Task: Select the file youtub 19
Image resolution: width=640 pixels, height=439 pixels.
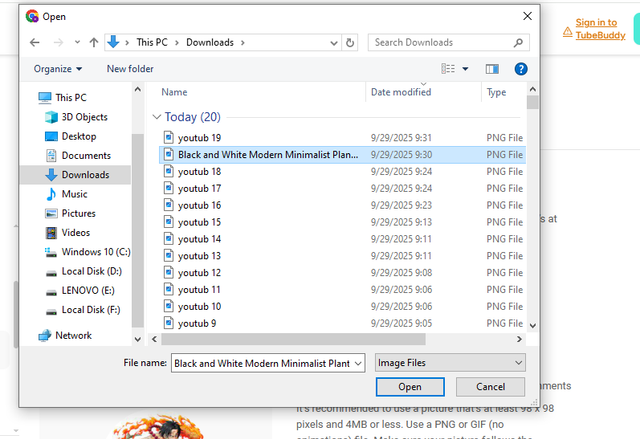Action: pyautogui.click(x=342, y=138)
